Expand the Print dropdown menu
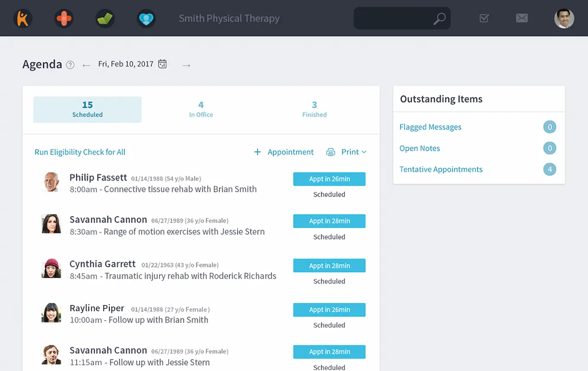The image size is (588, 371). tap(354, 152)
